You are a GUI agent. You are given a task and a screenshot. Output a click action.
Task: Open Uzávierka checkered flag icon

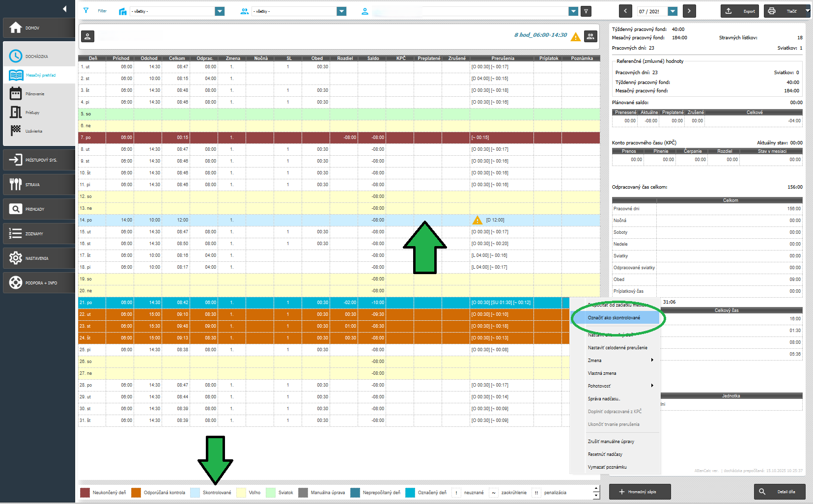(x=16, y=131)
